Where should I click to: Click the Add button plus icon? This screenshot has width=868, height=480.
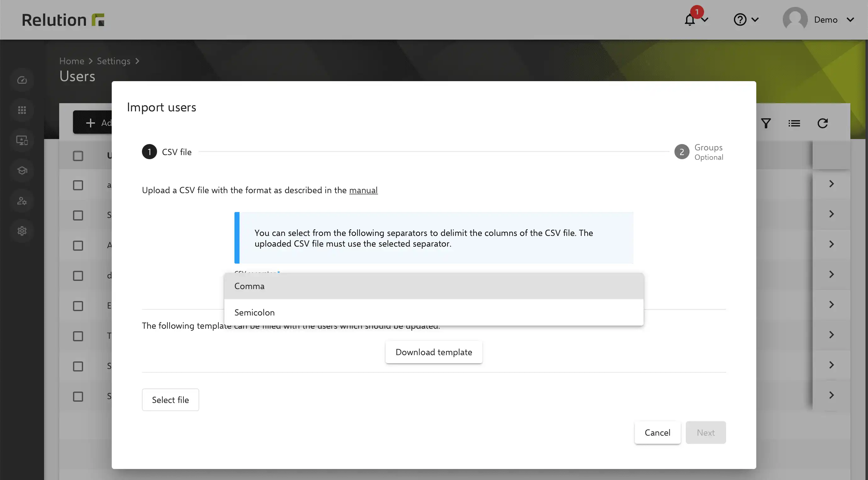tap(90, 123)
